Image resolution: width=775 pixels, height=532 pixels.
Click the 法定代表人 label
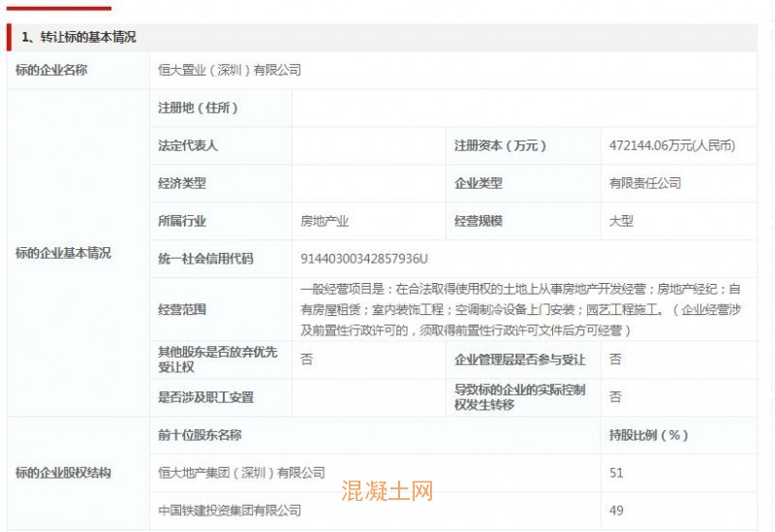click(188, 145)
